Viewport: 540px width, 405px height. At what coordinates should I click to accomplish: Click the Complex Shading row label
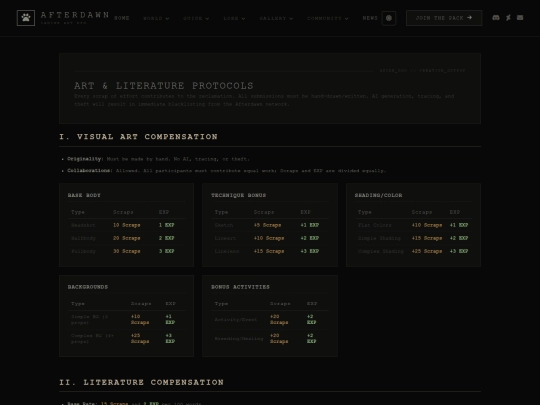click(x=381, y=251)
